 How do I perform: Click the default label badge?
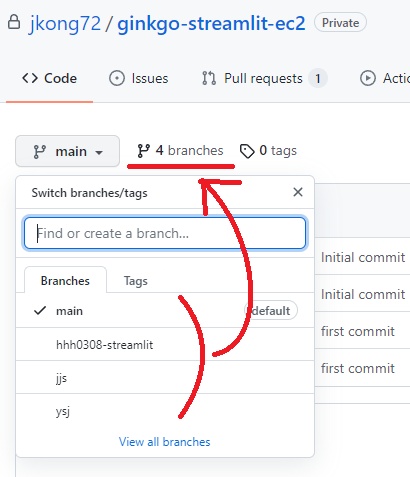271,311
